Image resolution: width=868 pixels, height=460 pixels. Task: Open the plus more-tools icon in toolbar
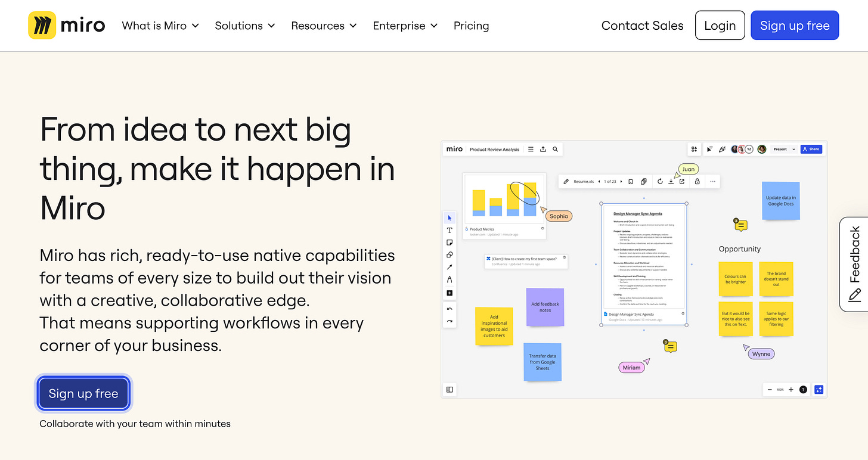point(449,293)
